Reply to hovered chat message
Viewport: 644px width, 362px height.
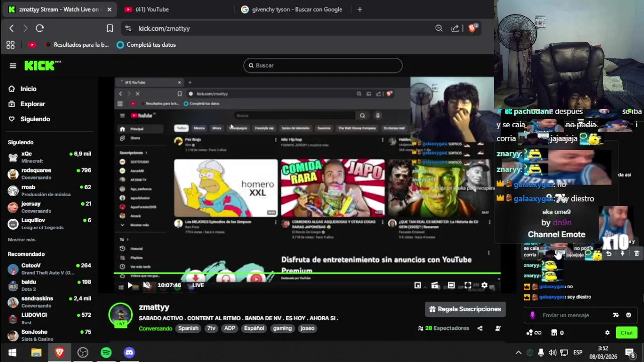click(609, 254)
